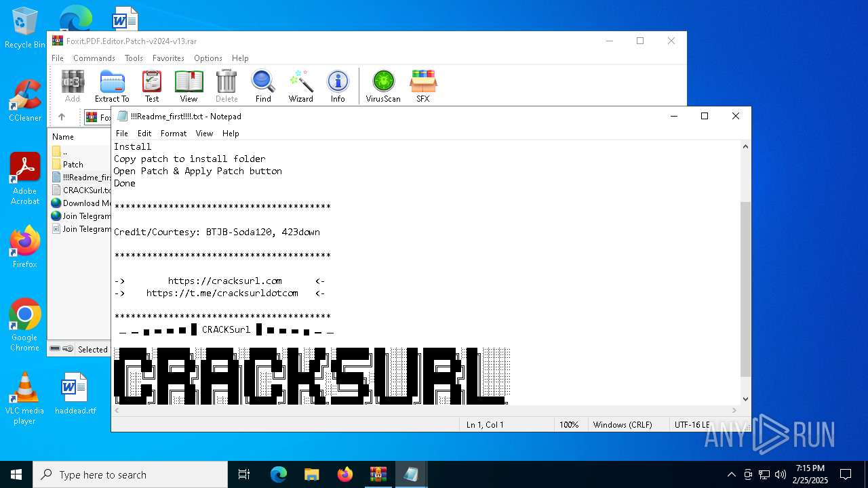Viewport: 868px width, 488px height.
Task: Click the Windows Start button
Action: click(16, 474)
